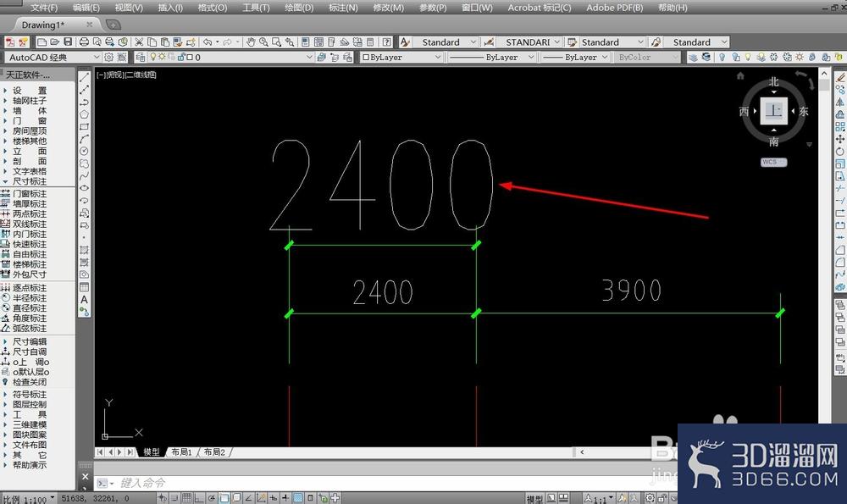Toggle layer lock padlock icon

pos(181,57)
